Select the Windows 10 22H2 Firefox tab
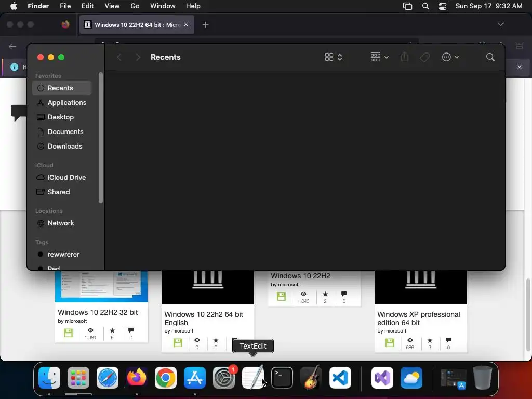 point(137,25)
